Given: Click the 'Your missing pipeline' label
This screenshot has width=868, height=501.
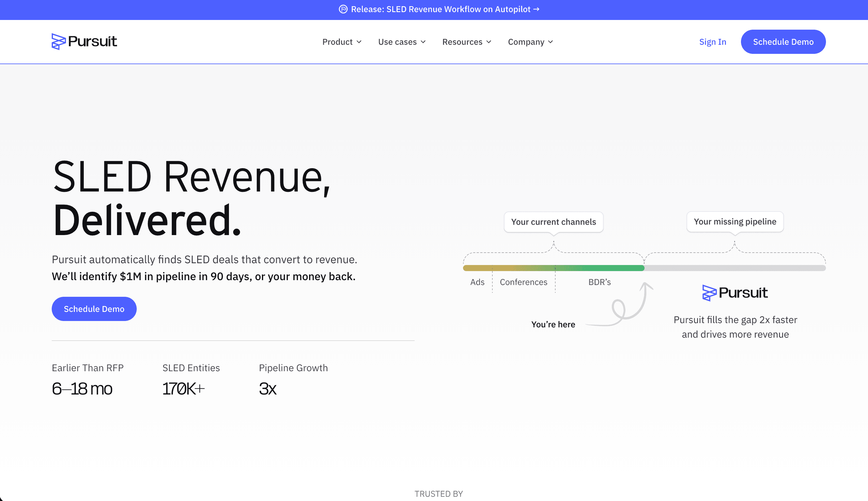Looking at the screenshot, I should (x=735, y=221).
